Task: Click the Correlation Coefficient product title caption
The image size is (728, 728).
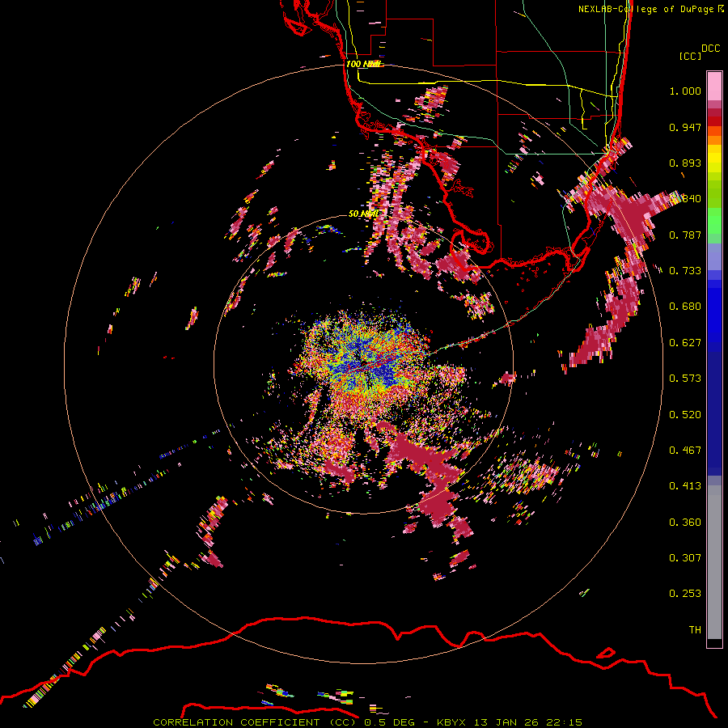Action: coord(367,722)
